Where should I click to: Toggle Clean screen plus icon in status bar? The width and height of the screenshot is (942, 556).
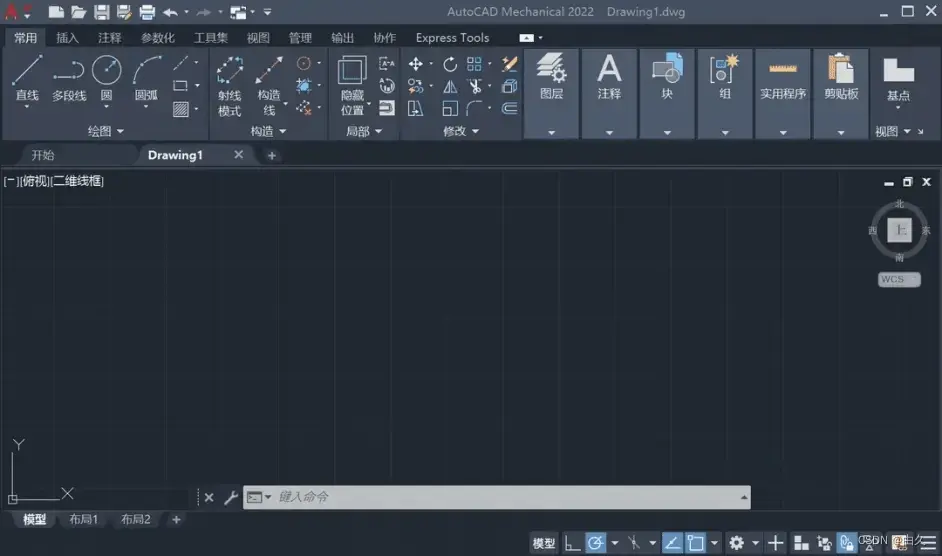tap(776, 543)
